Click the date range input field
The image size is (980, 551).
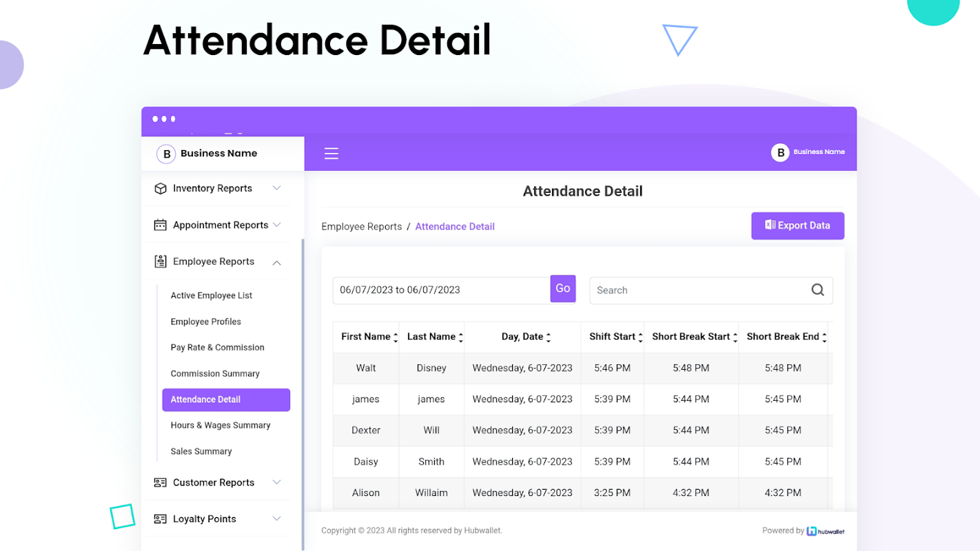click(x=442, y=290)
